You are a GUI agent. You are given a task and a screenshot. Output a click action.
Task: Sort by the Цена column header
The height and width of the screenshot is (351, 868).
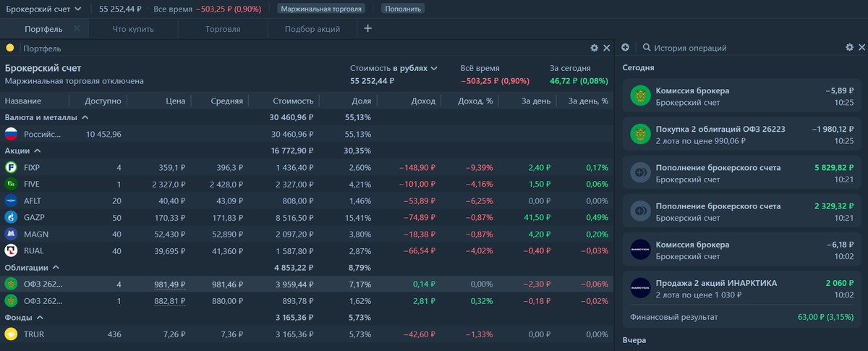click(175, 101)
